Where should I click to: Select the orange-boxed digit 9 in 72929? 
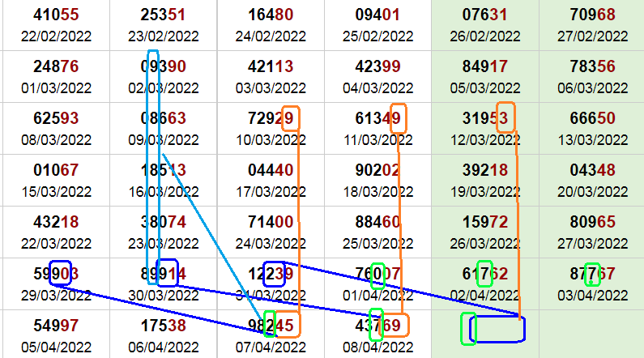pos(291,118)
